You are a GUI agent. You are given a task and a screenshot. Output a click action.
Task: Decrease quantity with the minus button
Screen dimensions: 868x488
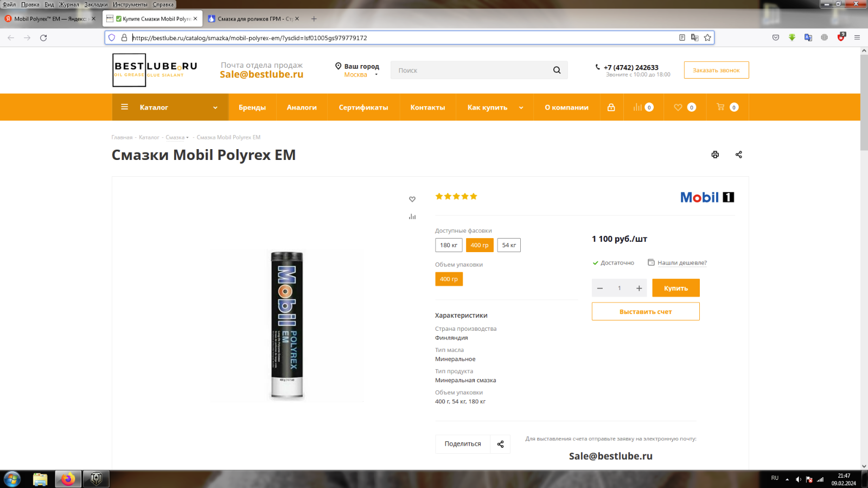600,288
